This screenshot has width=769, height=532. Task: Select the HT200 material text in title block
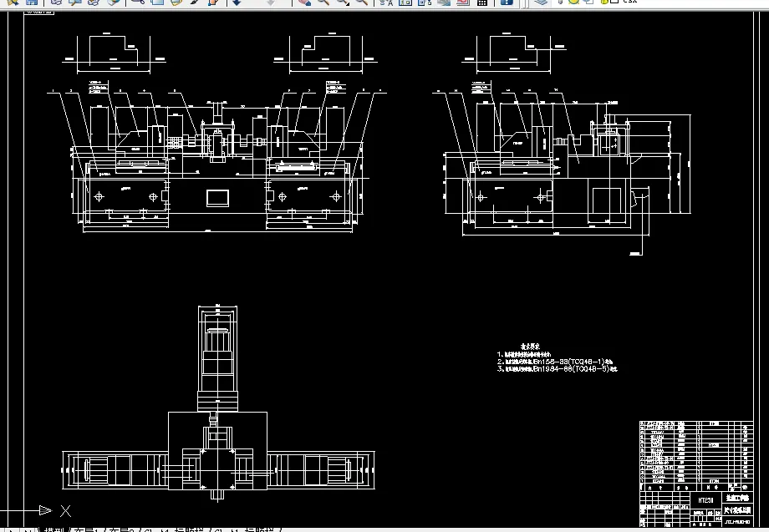click(x=705, y=500)
